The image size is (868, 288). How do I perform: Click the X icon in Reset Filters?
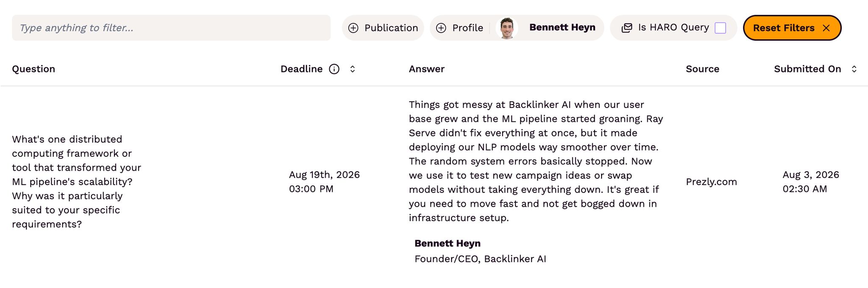[826, 28]
